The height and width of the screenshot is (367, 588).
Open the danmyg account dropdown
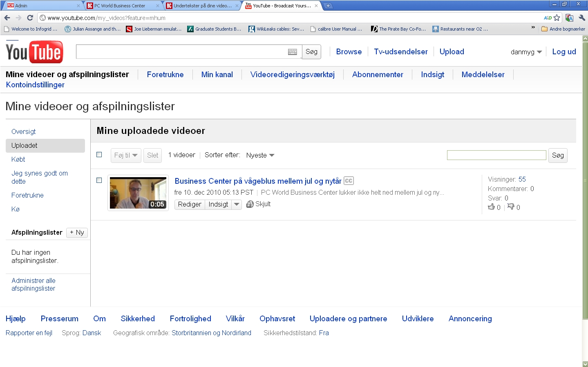pyautogui.click(x=526, y=52)
